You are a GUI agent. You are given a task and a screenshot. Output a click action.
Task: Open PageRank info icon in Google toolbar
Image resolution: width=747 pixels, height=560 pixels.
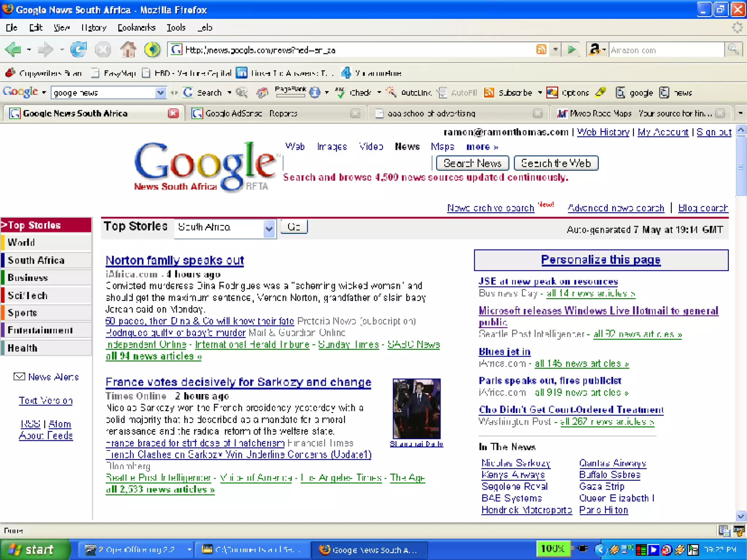click(315, 93)
